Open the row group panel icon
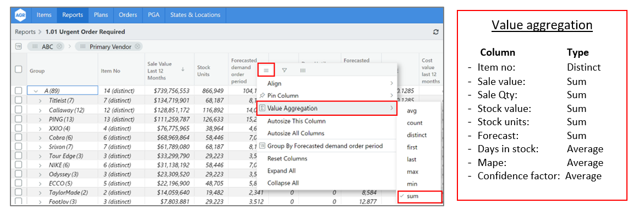The height and width of the screenshot is (214, 644). (x=19, y=47)
